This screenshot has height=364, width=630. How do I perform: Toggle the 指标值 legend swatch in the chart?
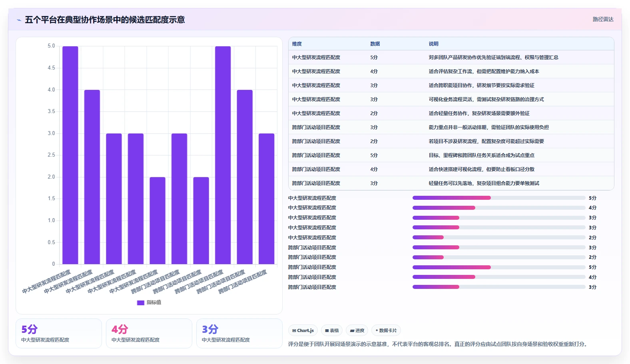click(x=140, y=303)
